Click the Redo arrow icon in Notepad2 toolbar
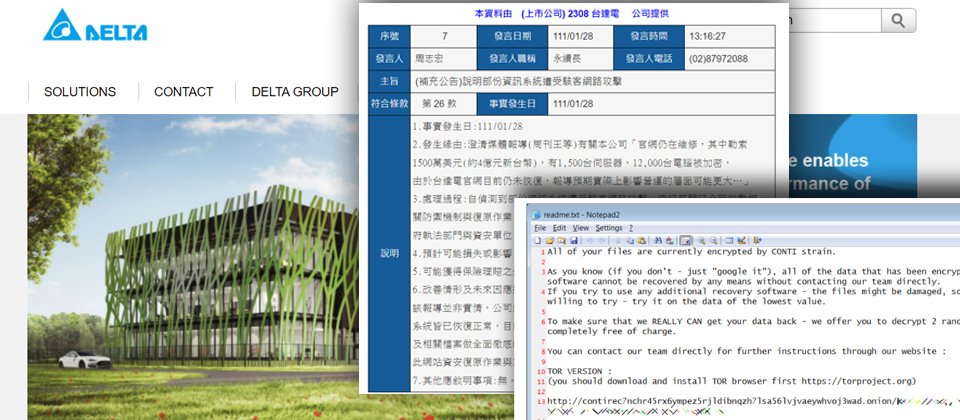960x420 pixels. click(602, 240)
